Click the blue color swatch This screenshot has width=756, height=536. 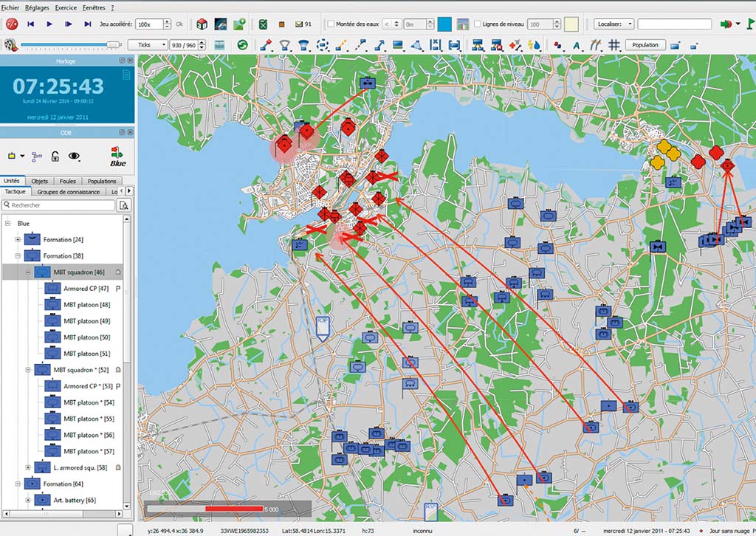point(444,24)
